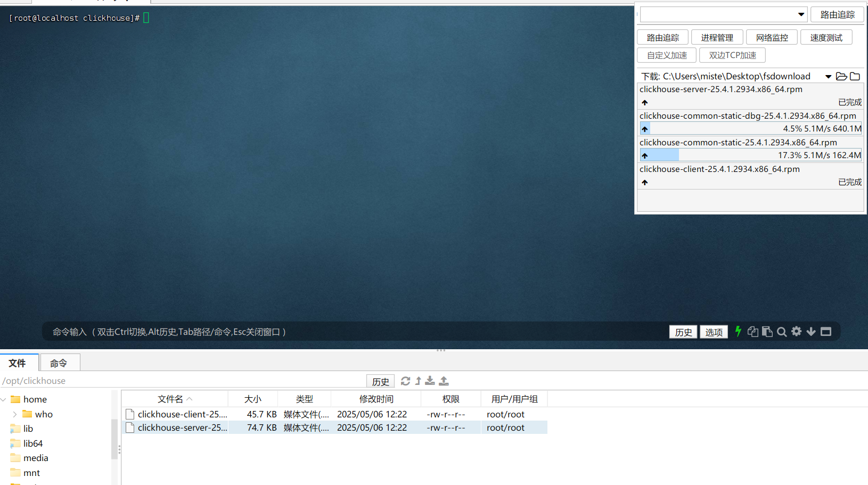Sort by 类型 column header
Viewport: 868px width, 485px height.
(x=305, y=399)
